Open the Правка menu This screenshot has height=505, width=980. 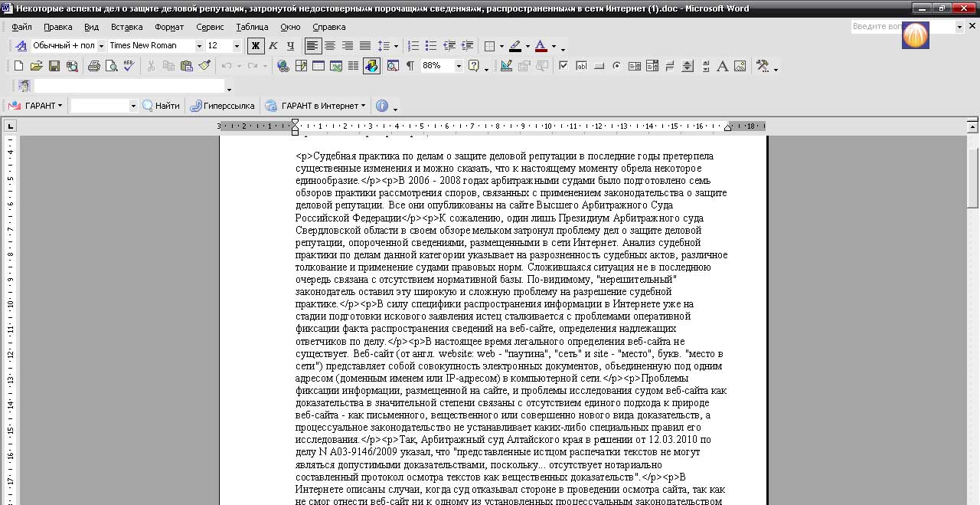coord(58,27)
